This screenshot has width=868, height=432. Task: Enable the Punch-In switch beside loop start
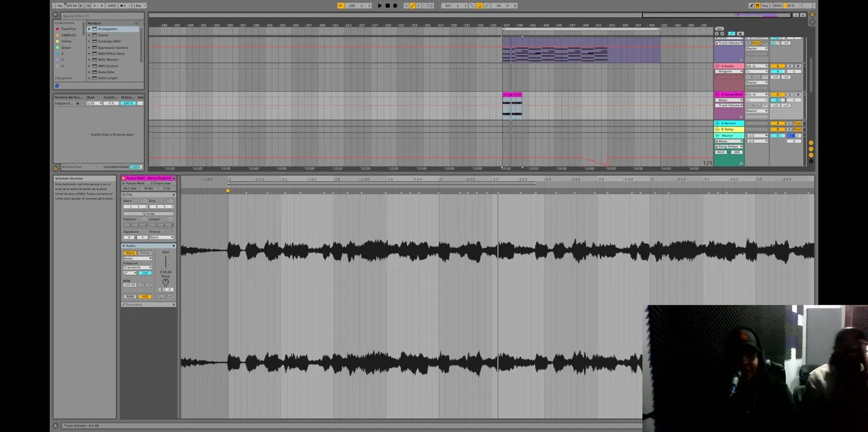(x=472, y=5)
